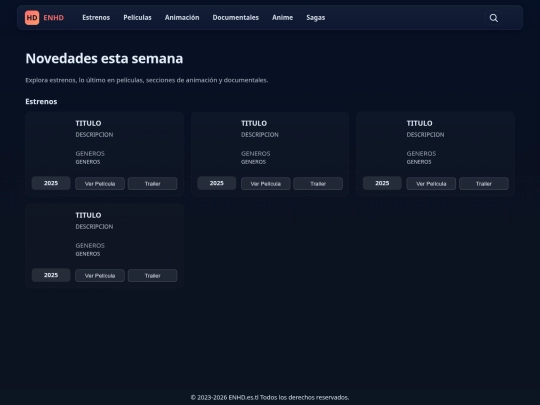The image size is (540, 405).
Task: Click the footer copyright text
Action: click(270, 397)
